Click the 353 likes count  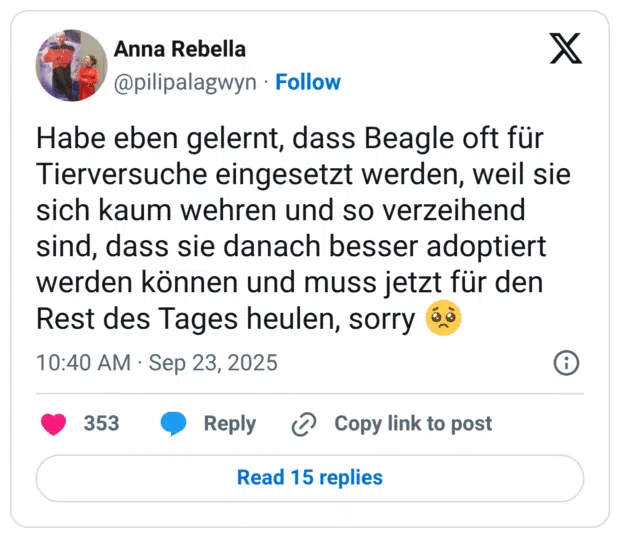coord(101,424)
